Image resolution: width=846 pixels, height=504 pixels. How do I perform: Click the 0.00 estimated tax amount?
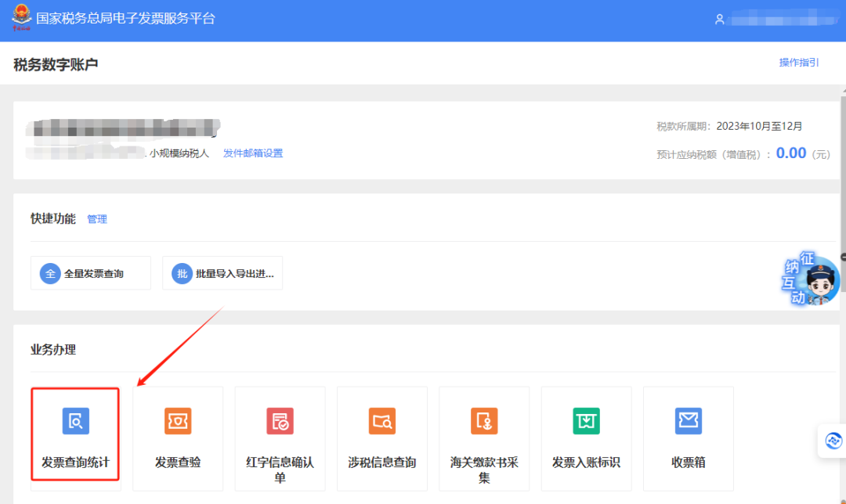click(x=790, y=153)
